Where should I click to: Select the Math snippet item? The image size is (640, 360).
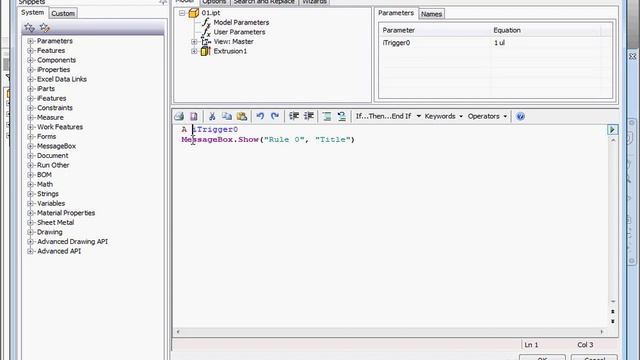[x=45, y=184]
